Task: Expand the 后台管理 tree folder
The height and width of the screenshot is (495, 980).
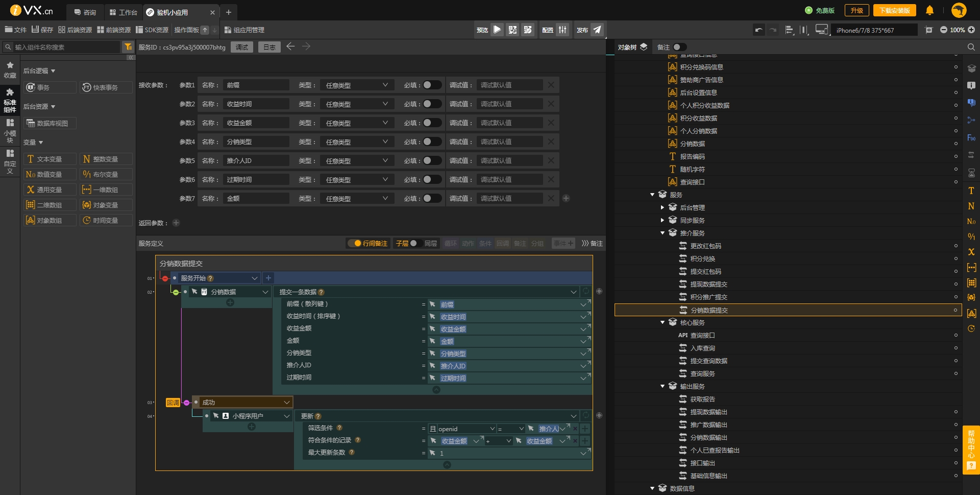Action: (x=663, y=207)
